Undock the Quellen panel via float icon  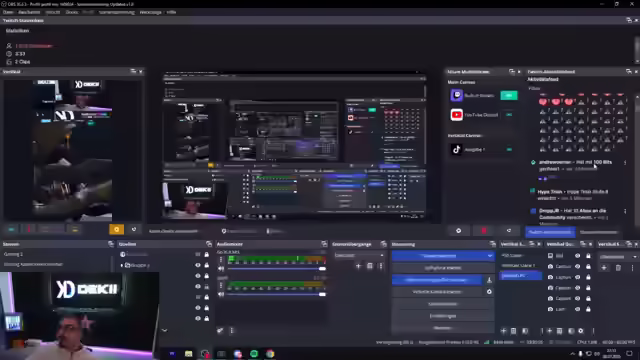(209, 244)
